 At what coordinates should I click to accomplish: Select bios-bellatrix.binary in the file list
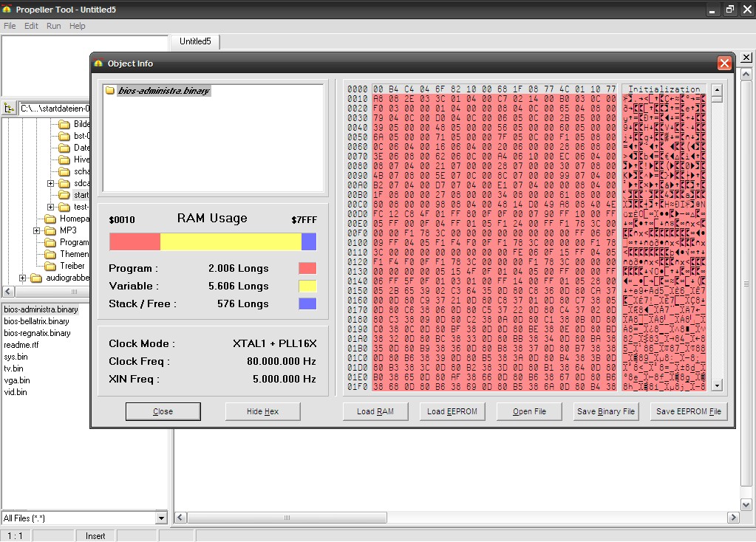tap(37, 321)
